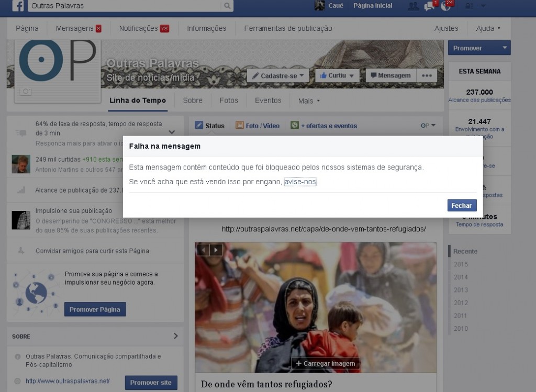Select the Eventos tab

[268, 100]
